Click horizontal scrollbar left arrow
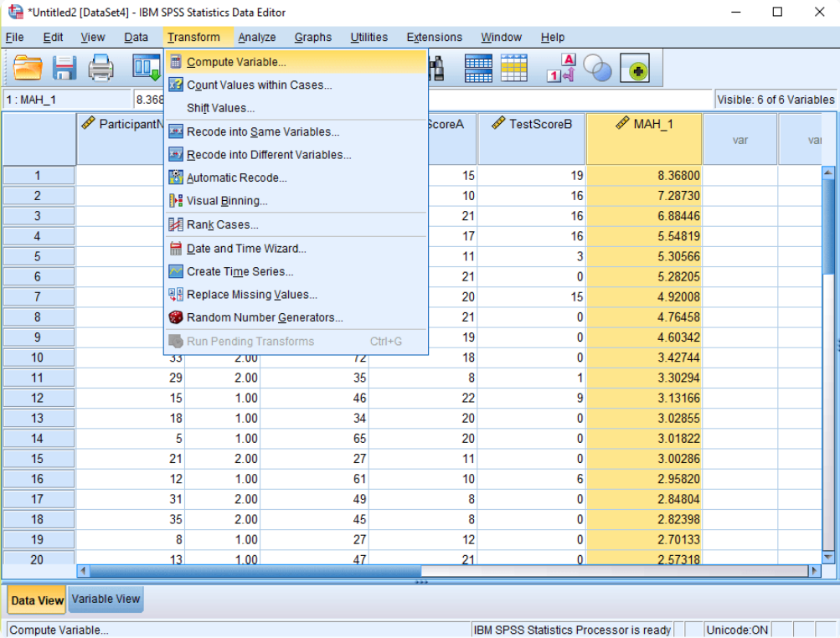The width and height of the screenshot is (840, 638). [83, 570]
